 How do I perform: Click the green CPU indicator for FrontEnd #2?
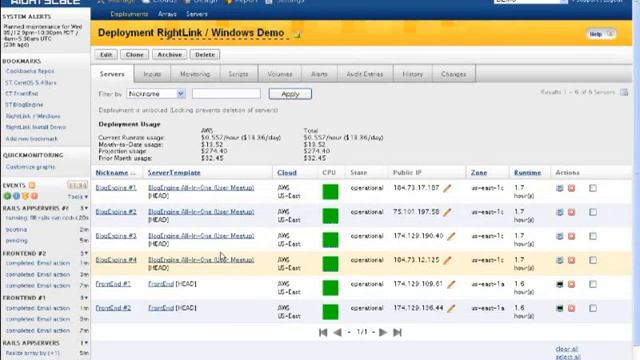point(330,312)
